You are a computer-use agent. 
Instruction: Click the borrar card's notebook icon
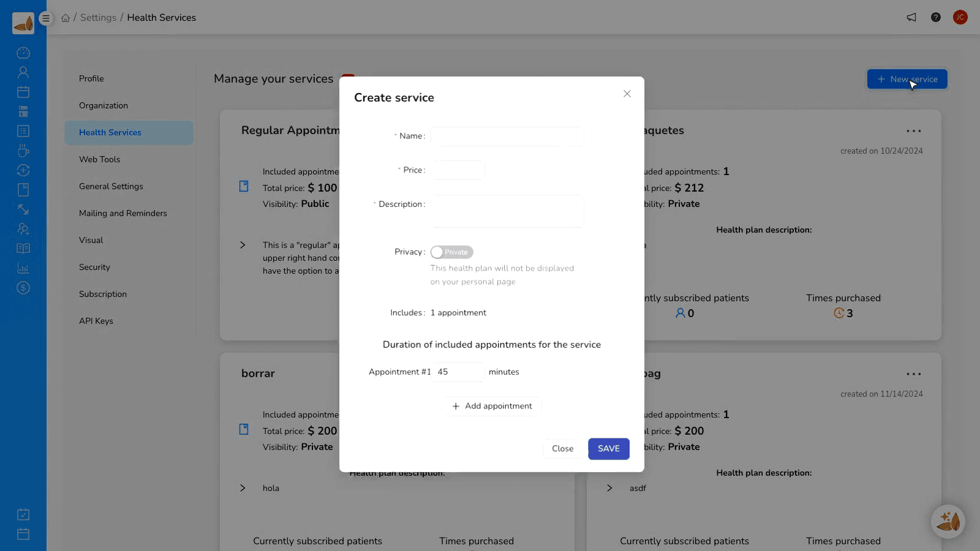click(244, 429)
